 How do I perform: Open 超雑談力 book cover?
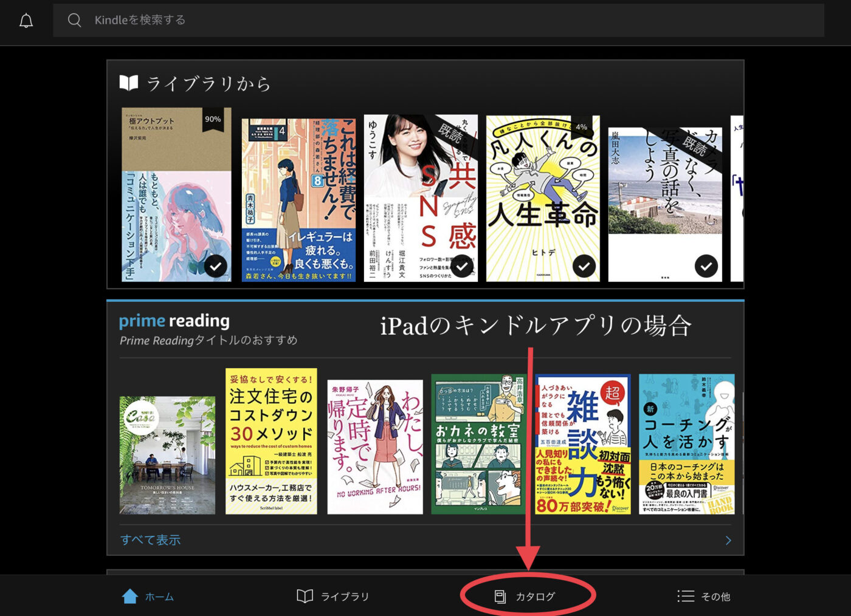click(583, 444)
